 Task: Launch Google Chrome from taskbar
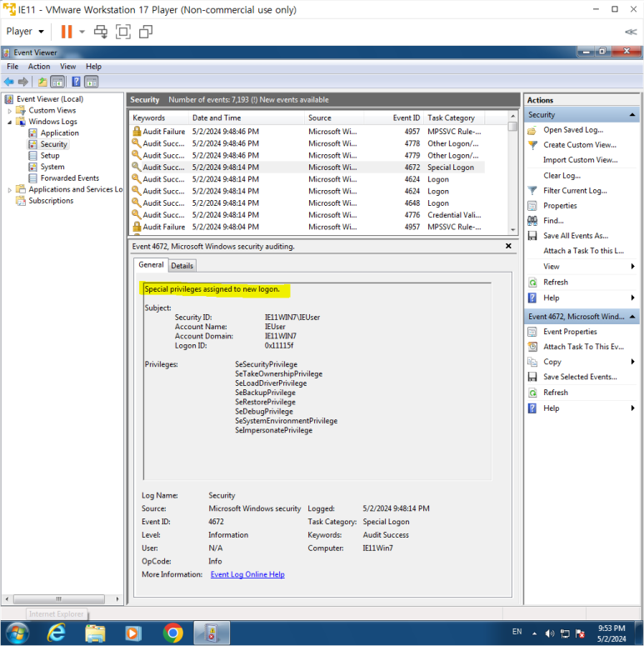pyautogui.click(x=173, y=633)
